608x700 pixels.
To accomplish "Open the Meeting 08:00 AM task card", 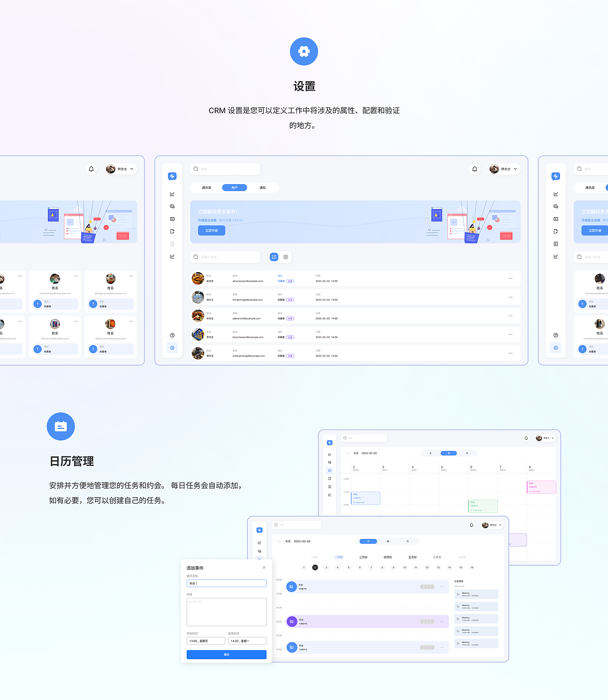I will click(x=476, y=594).
